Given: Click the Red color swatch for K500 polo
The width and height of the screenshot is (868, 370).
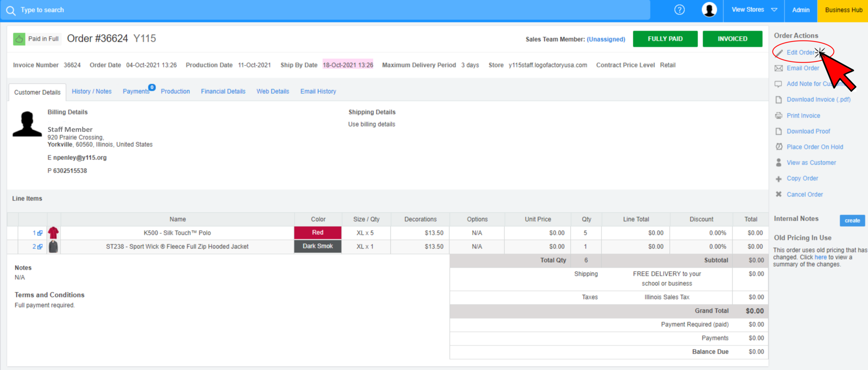Looking at the screenshot, I should coord(317,233).
